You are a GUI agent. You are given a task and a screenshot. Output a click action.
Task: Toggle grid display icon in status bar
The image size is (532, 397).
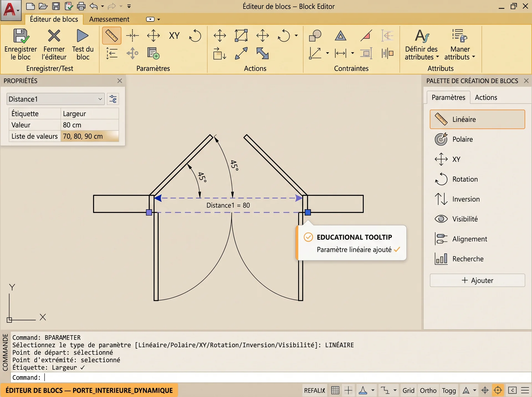(x=335, y=390)
